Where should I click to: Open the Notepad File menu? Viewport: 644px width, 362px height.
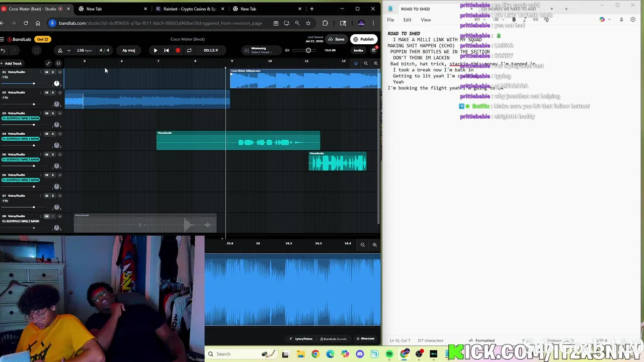point(390,20)
